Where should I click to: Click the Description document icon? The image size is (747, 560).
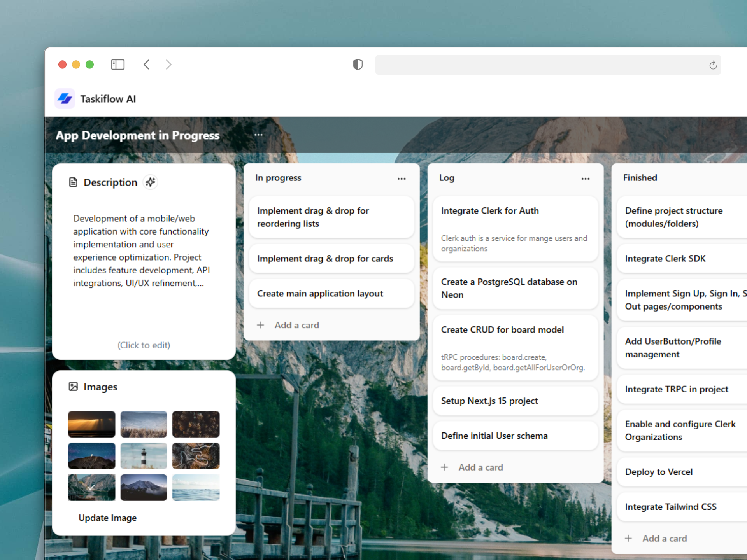[x=73, y=182]
